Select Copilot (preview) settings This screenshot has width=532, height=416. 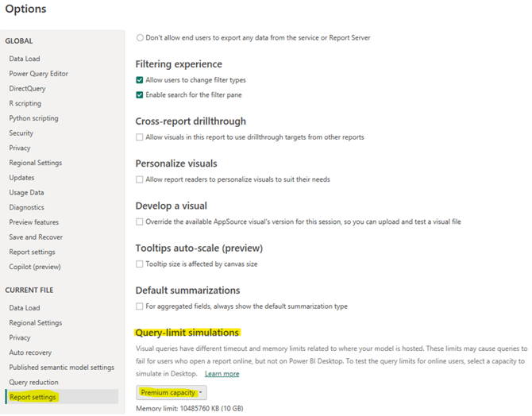[34, 267]
